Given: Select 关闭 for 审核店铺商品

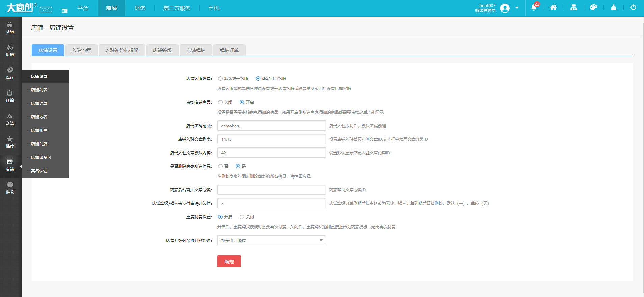Looking at the screenshot, I should point(221,102).
